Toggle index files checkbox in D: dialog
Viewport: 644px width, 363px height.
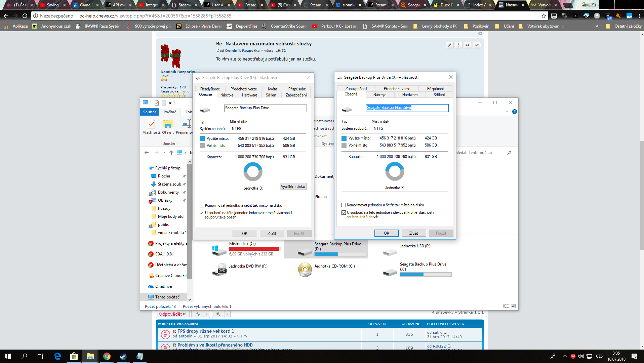point(202,213)
